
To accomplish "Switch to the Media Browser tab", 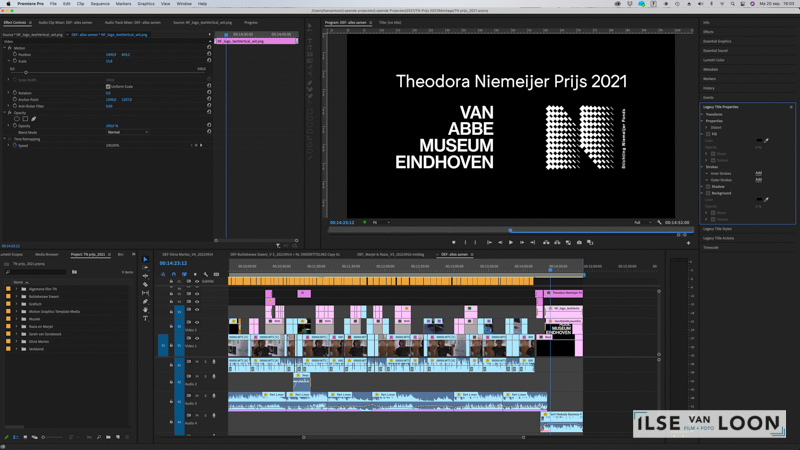I will click(x=46, y=254).
